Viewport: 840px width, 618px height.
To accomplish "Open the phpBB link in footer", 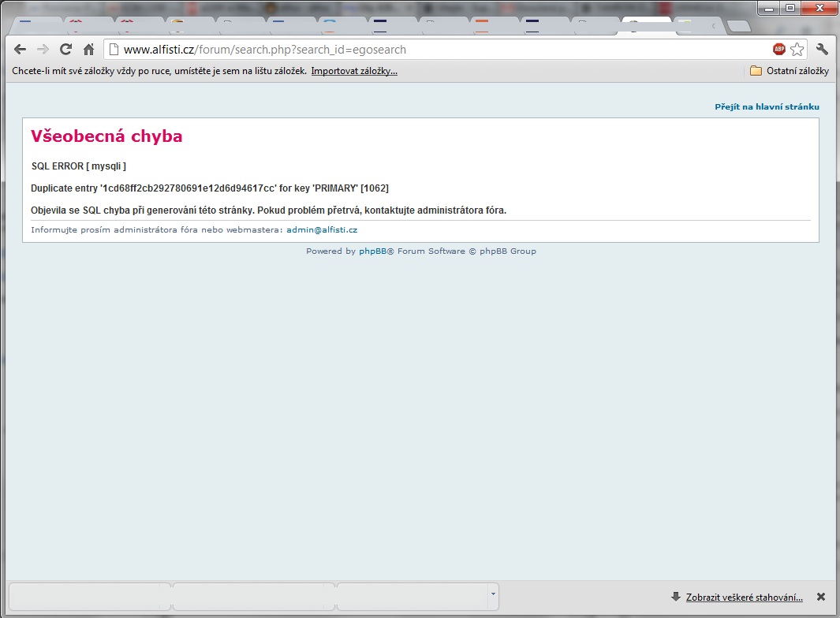I will [x=372, y=251].
